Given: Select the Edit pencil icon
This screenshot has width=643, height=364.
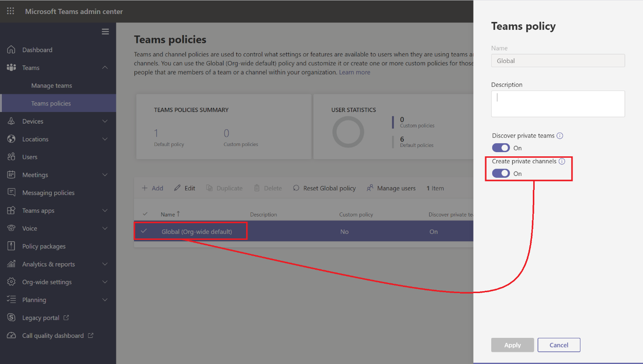Looking at the screenshot, I should tap(177, 188).
